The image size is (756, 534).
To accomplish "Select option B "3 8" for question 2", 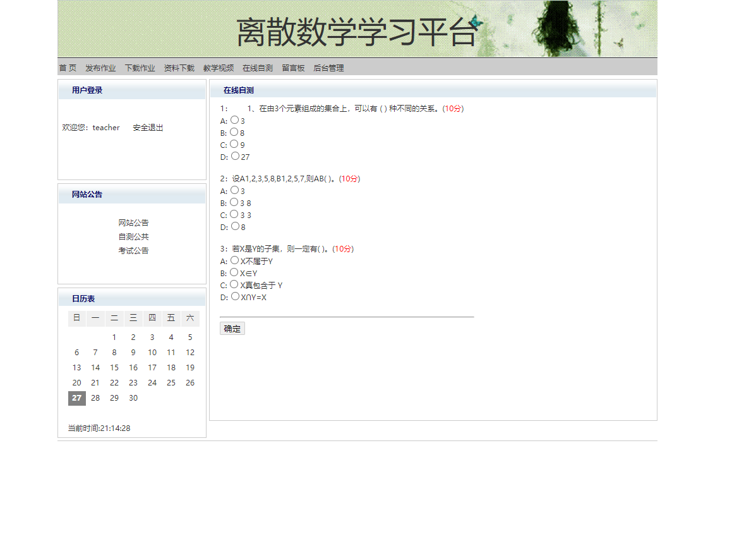I will coord(234,202).
